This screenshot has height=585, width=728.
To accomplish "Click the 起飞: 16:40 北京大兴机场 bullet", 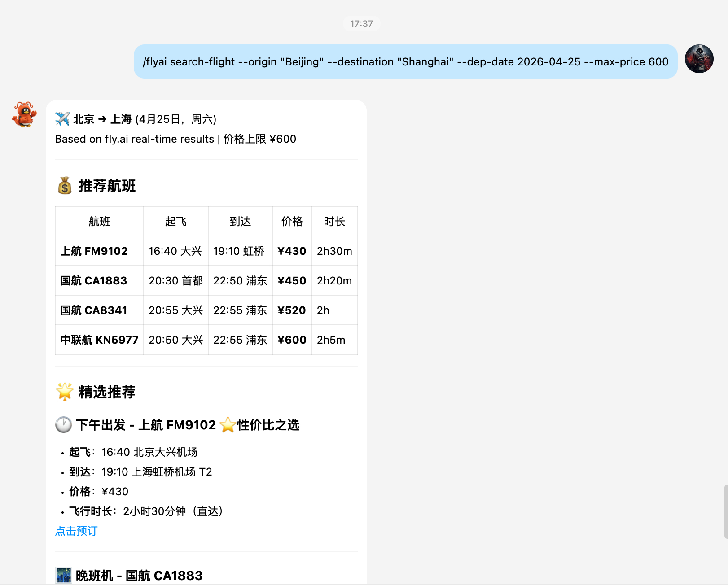I will point(133,452).
